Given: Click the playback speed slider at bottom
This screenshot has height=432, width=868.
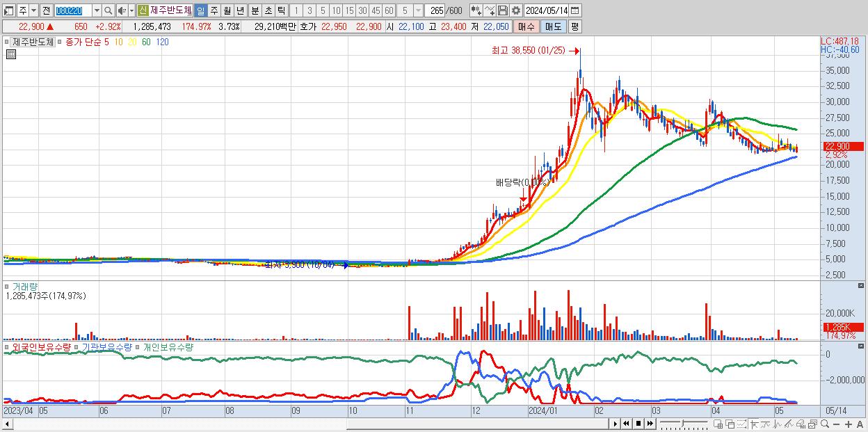Looking at the screenshot, I should click(x=682, y=424).
